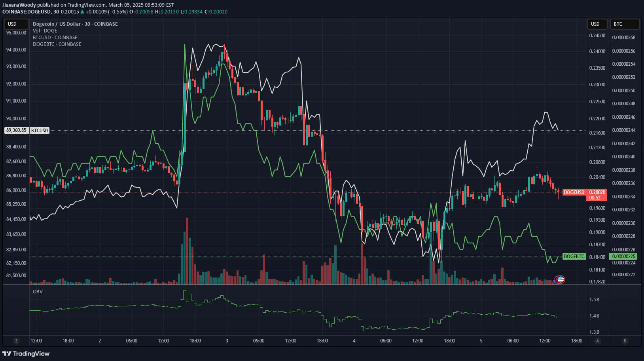
Task: Click the green DOGEBTC price label
Action: [574, 256]
